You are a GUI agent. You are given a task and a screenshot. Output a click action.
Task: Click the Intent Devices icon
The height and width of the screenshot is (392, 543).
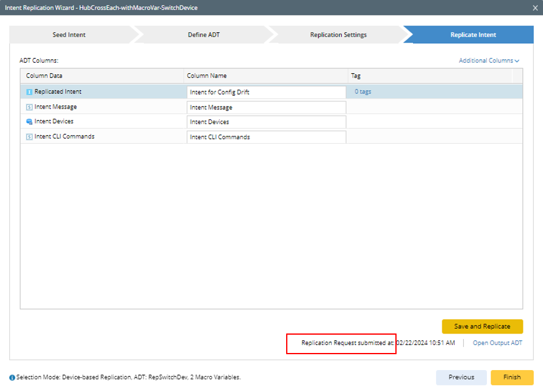click(x=29, y=122)
